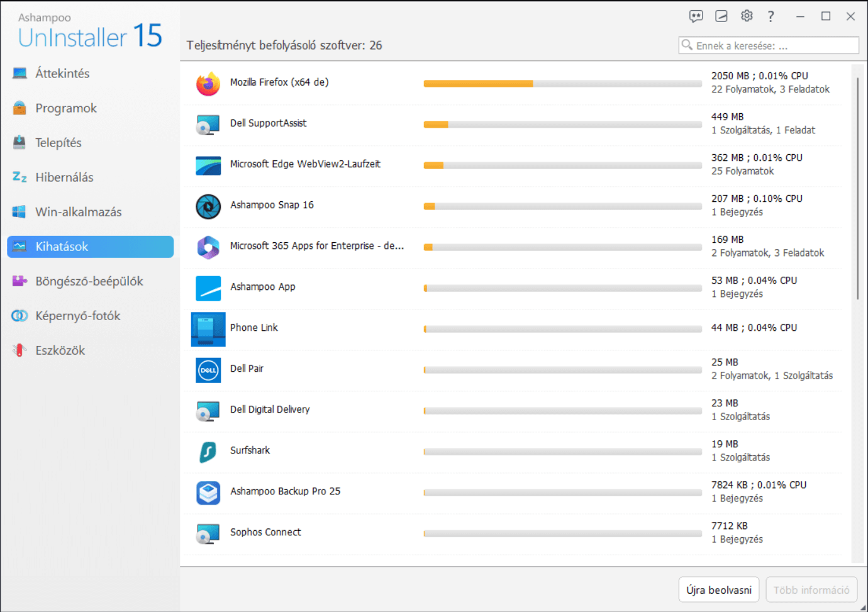Click the Dell SupportAssist icon
The image size is (868, 612).
click(208, 125)
